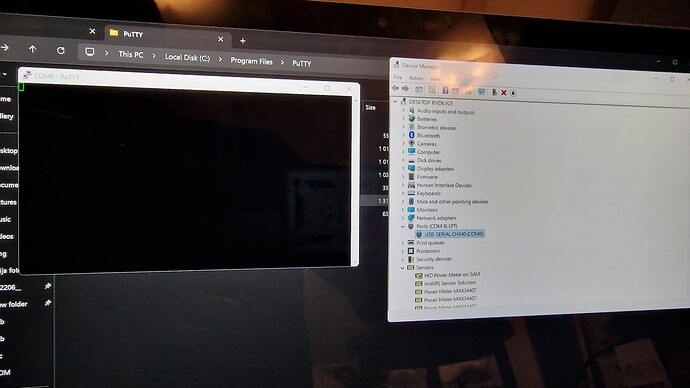Viewport: 690px width, 388px height.
Task: Collapse the Sensors category
Action: (402, 267)
